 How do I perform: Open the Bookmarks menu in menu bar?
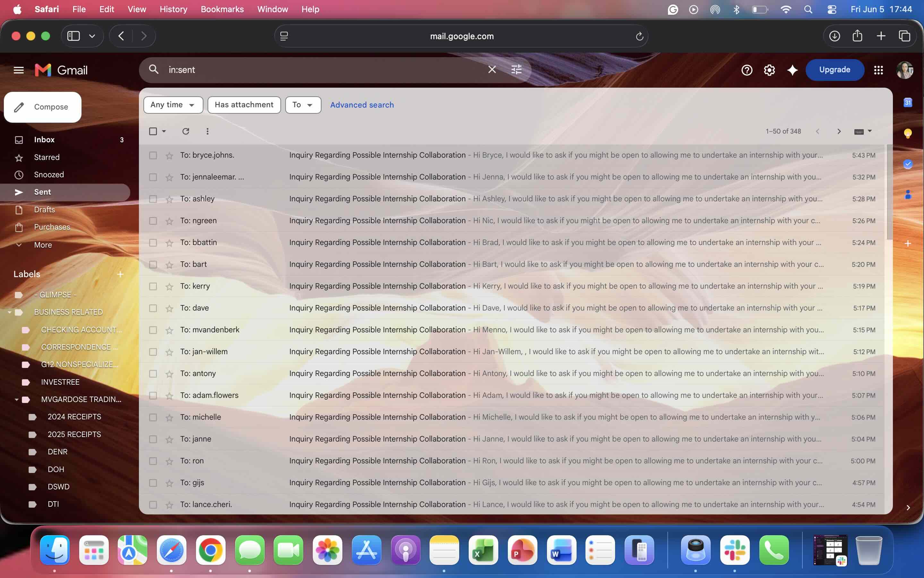(222, 9)
